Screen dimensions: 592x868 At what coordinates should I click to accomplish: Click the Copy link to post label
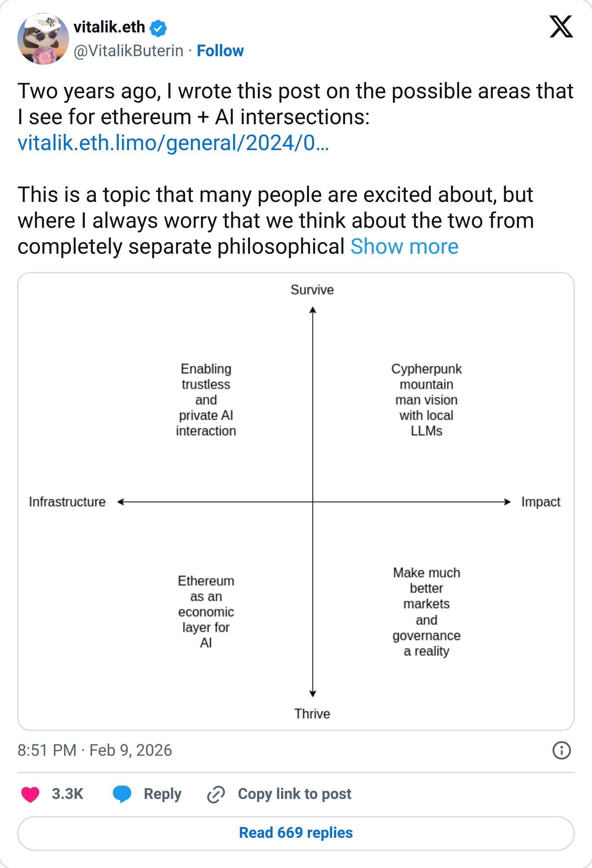[295, 793]
